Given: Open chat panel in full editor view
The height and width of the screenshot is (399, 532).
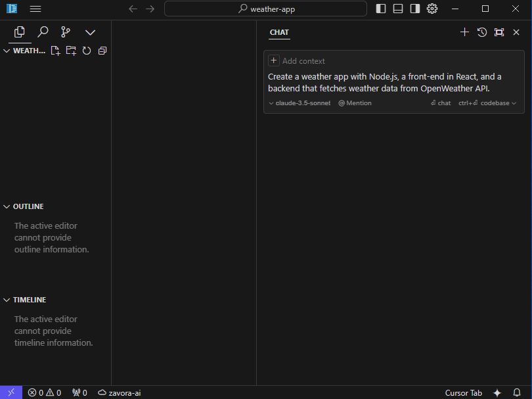Looking at the screenshot, I should point(499,32).
